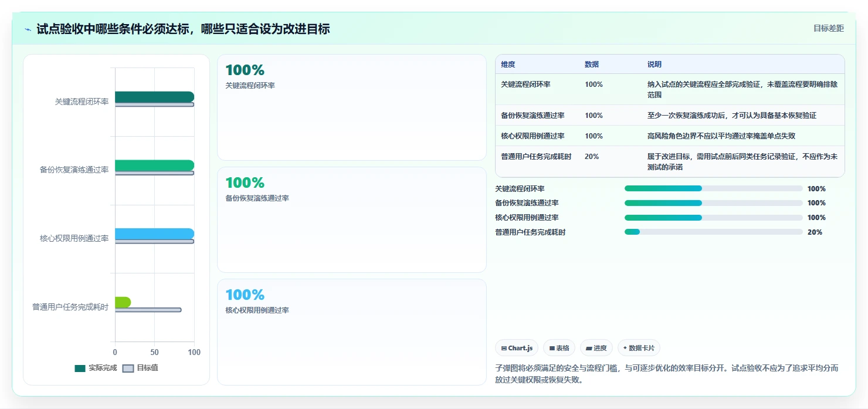The height and width of the screenshot is (409, 868).
Task: Open the 核心权限用例通过率 100% data card
Action: 352,332
